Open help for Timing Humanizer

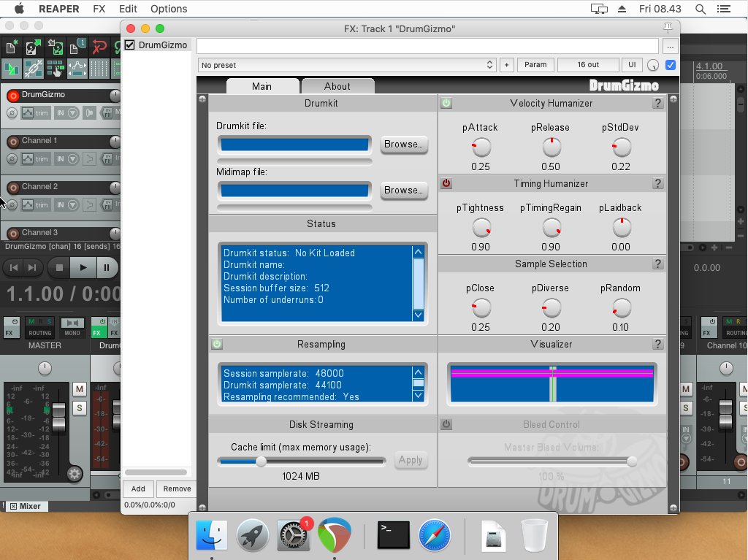(x=658, y=183)
